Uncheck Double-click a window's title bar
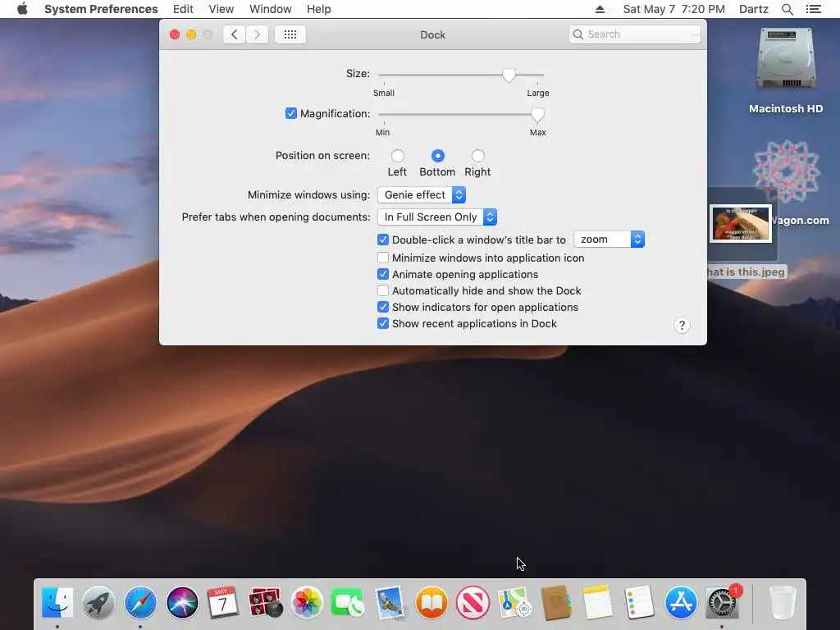This screenshot has width=840, height=630. pos(383,240)
